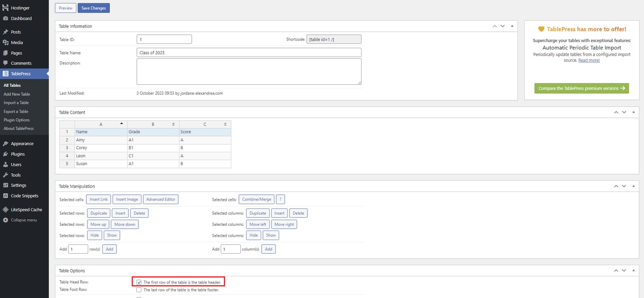
Task: Click Duplicate for selected rows
Action: [x=99, y=213]
